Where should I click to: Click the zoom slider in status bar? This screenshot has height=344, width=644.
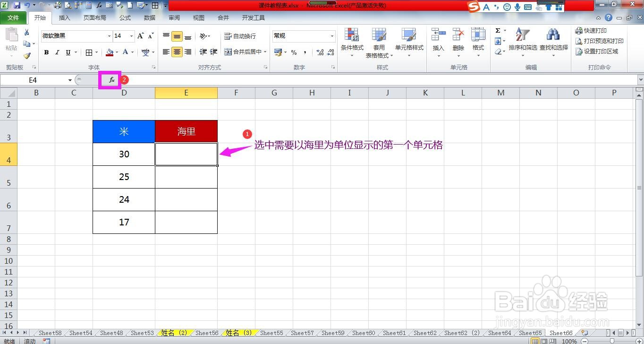click(x=611, y=341)
